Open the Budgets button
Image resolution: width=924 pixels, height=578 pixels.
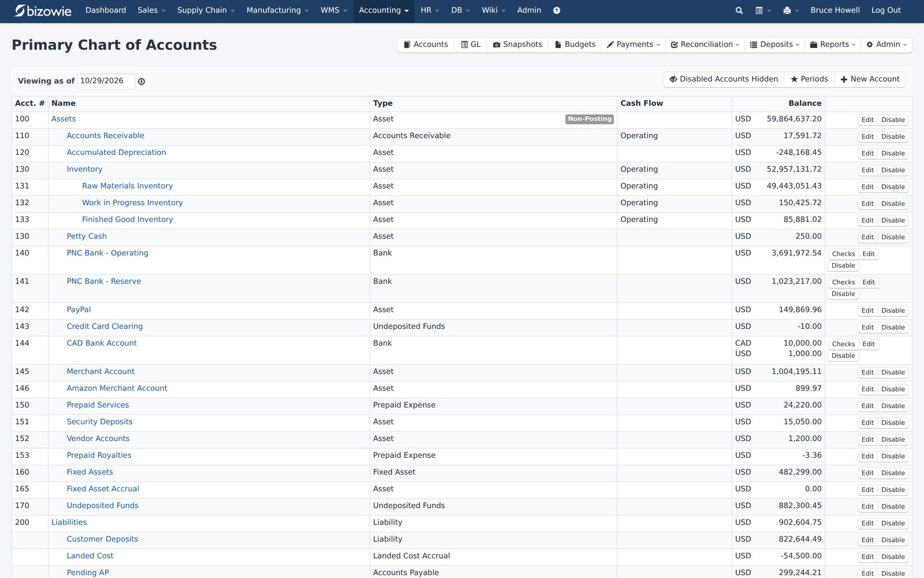point(575,45)
